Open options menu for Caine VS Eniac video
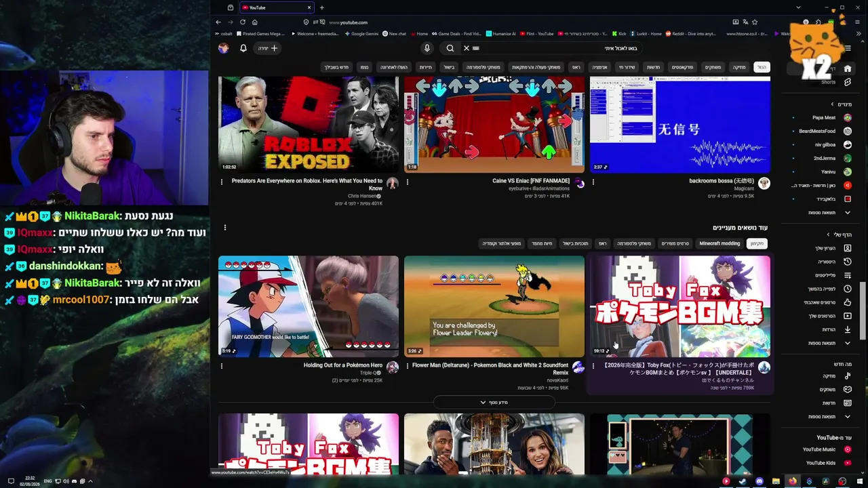The height and width of the screenshot is (488, 868). pyautogui.click(x=408, y=182)
